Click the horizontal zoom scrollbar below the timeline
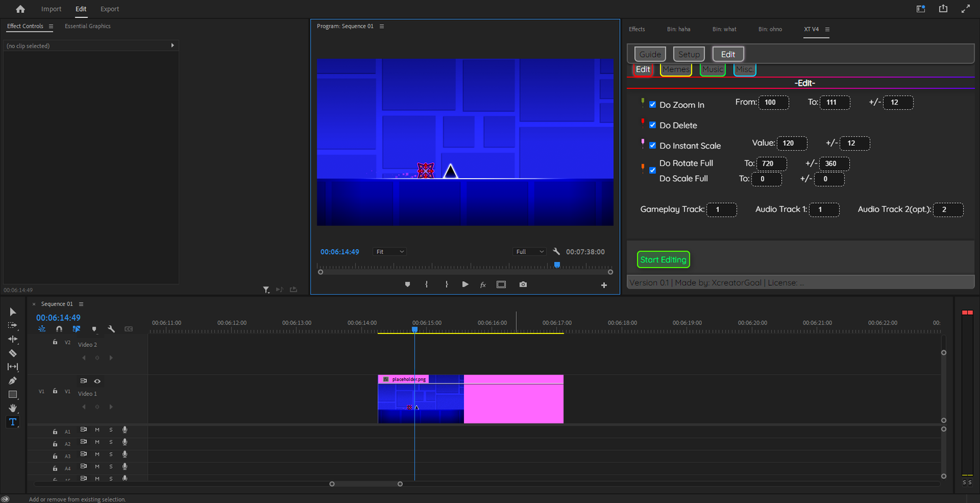Image resolution: width=980 pixels, height=503 pixels. tap(366, 483)
